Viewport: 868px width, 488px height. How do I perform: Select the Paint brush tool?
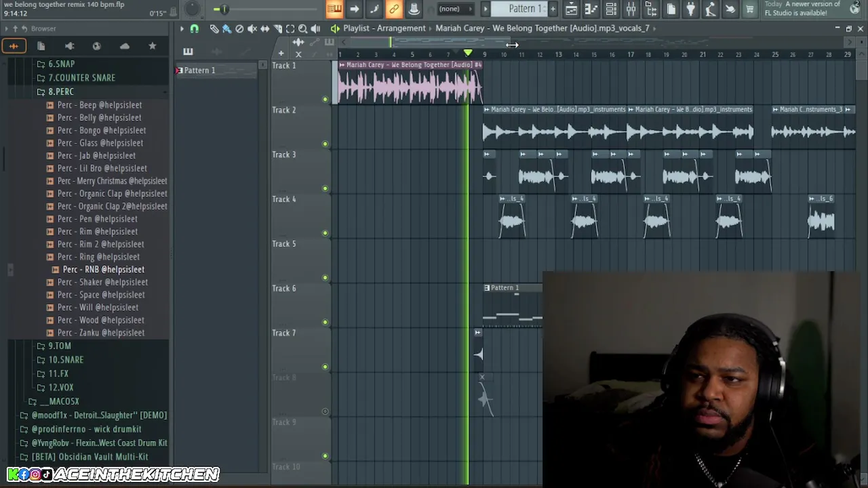[x=226, y=28]
